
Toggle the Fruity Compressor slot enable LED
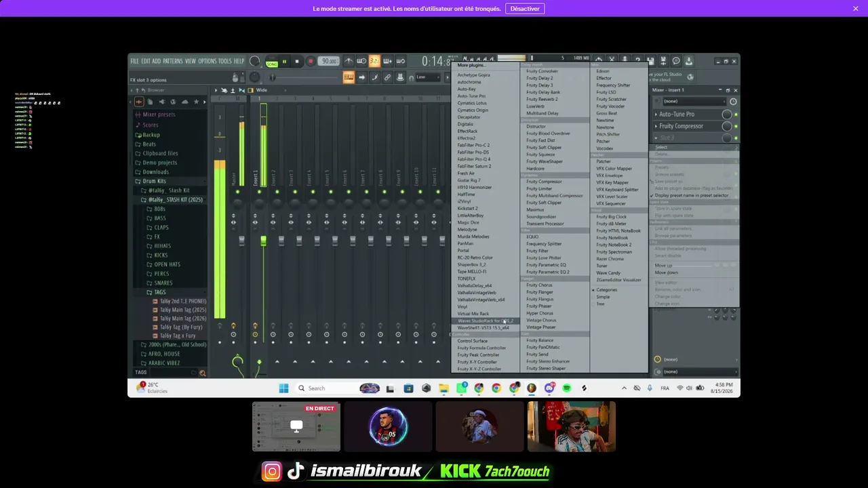pos(736,126)
